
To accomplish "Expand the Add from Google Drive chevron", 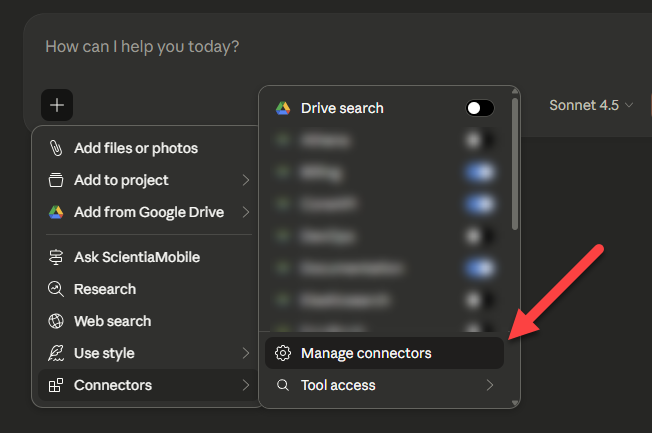I will pos(246,212).
